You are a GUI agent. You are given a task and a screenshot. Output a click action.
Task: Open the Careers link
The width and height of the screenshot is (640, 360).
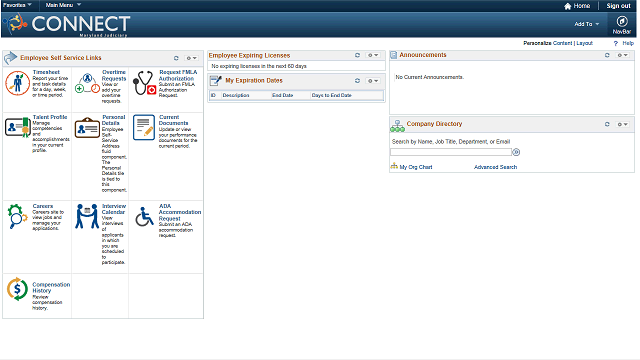coord(43,206)
